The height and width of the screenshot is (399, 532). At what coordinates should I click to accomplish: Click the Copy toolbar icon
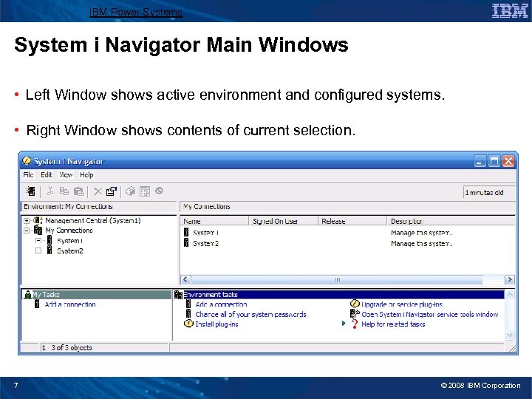pyautogui.click(x=64, y=191)
